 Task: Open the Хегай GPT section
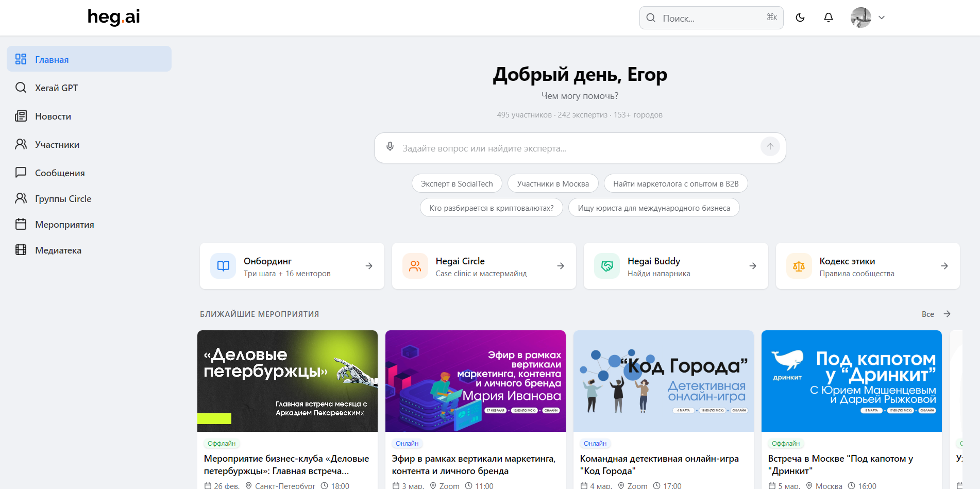pyautogui.click(x=56, y=88)
